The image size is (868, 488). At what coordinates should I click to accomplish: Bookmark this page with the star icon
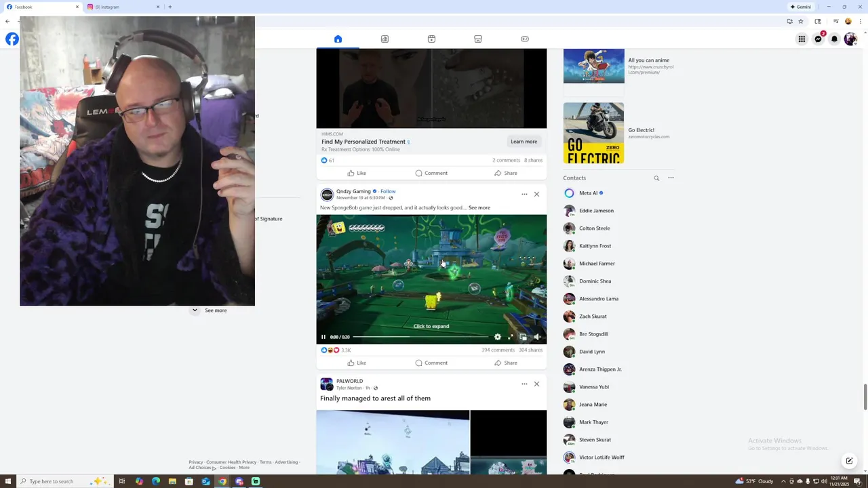pyautogui.click(x=801, y=21)
